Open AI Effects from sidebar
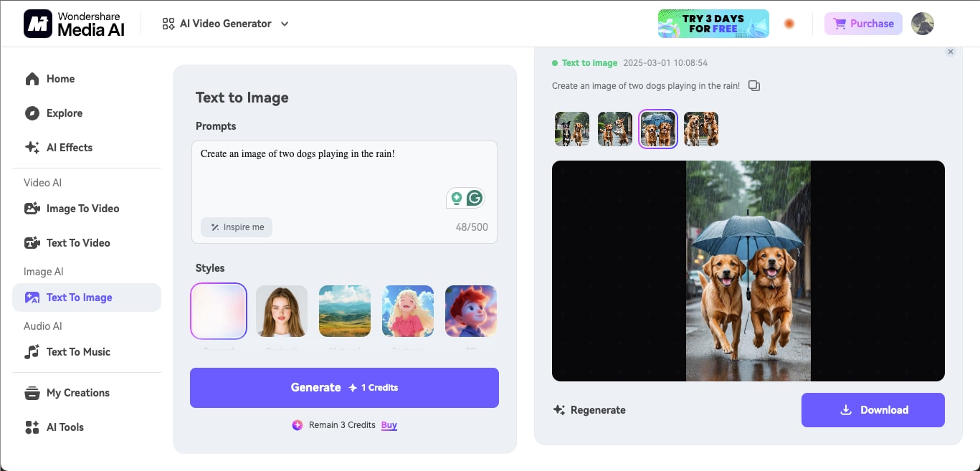Viewport: 980px width, 471px height. click(69, 147)
